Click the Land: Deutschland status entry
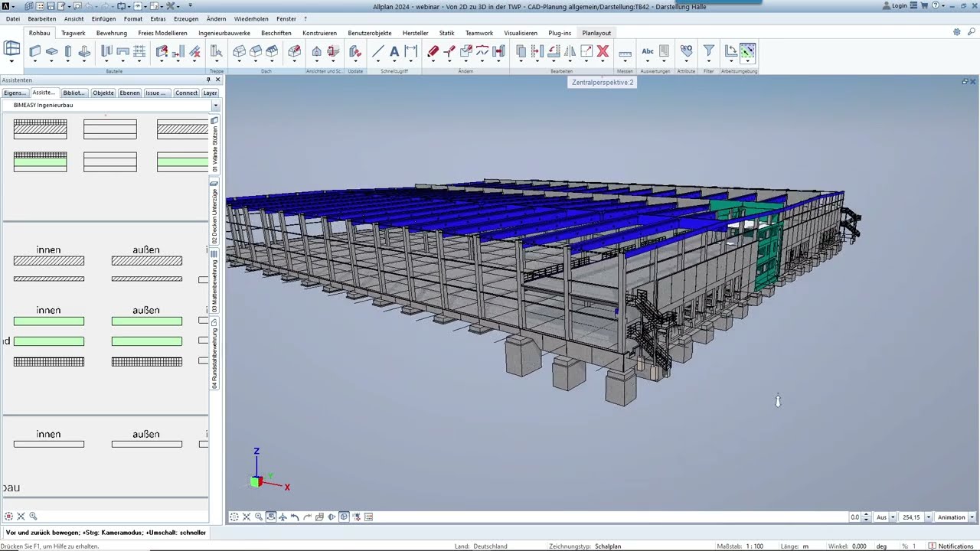Viewport: 980px width, 551px height. click(481, 546)
